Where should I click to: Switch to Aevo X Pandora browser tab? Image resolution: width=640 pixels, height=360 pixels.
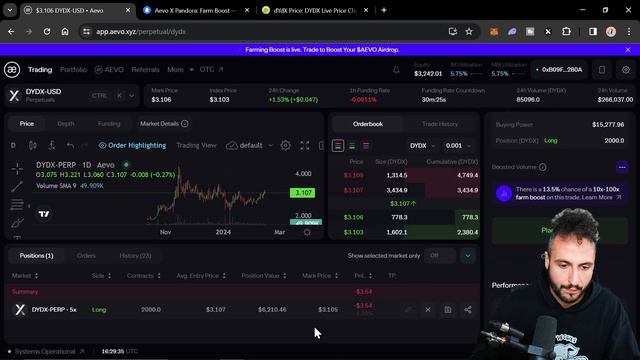coord(196,11)
